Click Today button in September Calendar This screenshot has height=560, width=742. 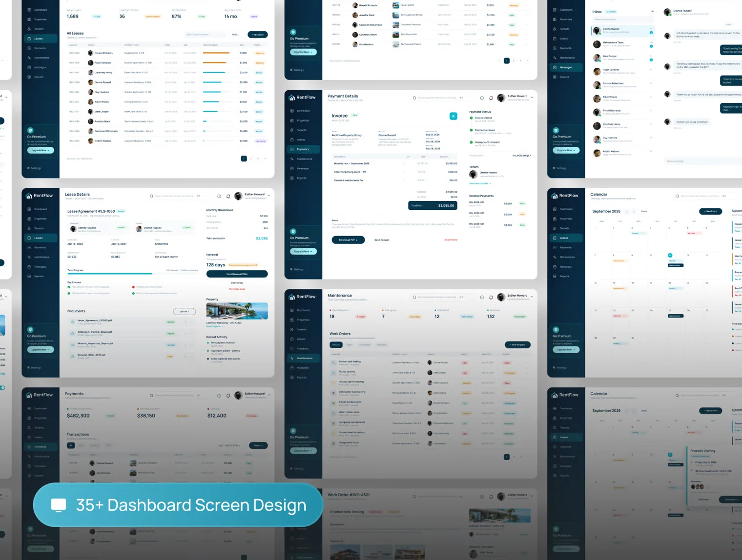click(644, 211)
